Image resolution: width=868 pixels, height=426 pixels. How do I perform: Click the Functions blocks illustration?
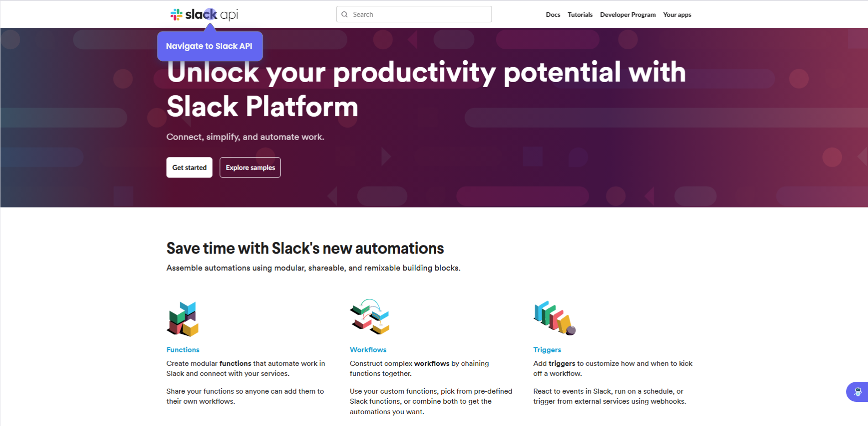tap(183, 319)
